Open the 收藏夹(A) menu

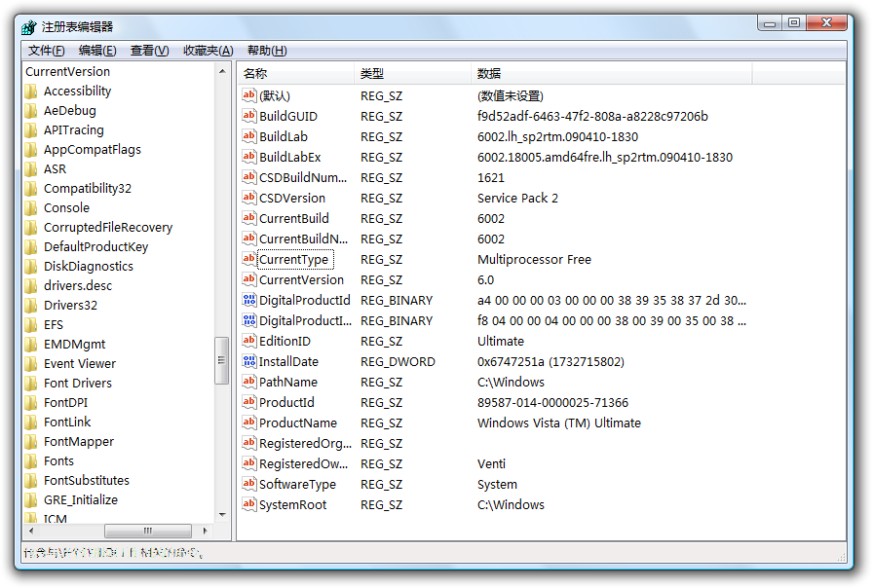(x=209, y=51)
